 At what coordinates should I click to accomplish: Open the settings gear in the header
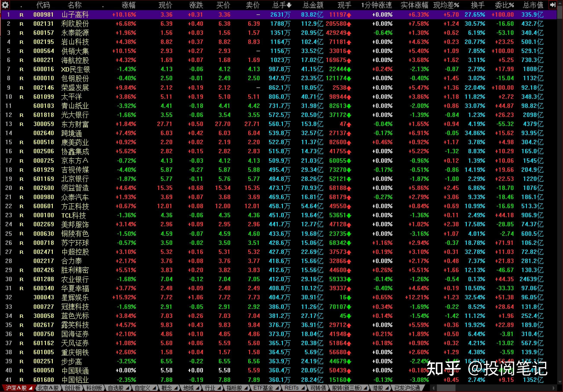click(5, 5)
